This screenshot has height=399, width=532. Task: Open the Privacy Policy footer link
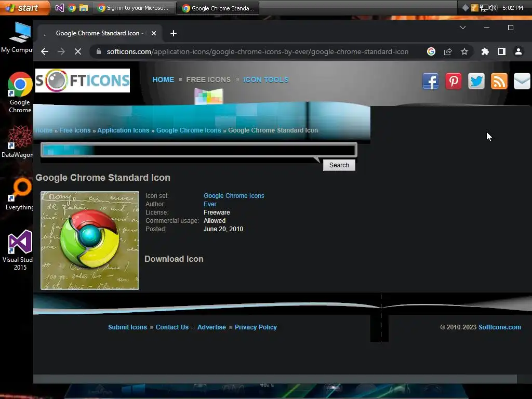click(x=256, y=327)
